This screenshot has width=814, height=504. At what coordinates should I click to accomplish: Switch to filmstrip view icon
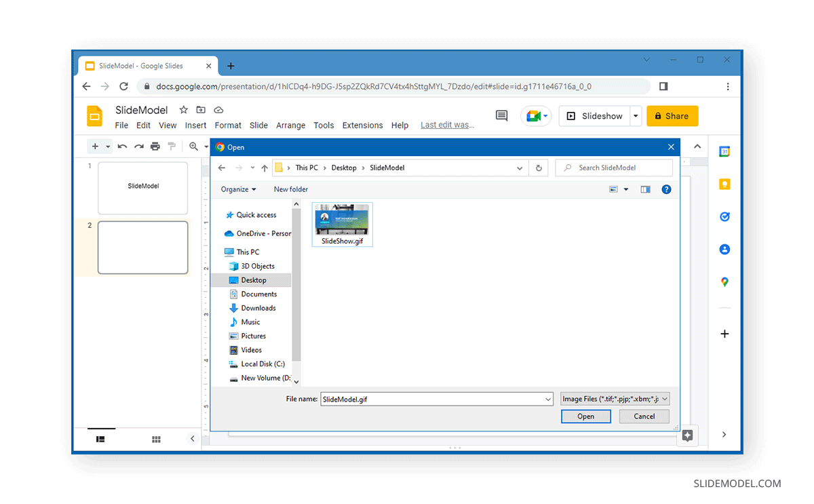coord(100,439)
